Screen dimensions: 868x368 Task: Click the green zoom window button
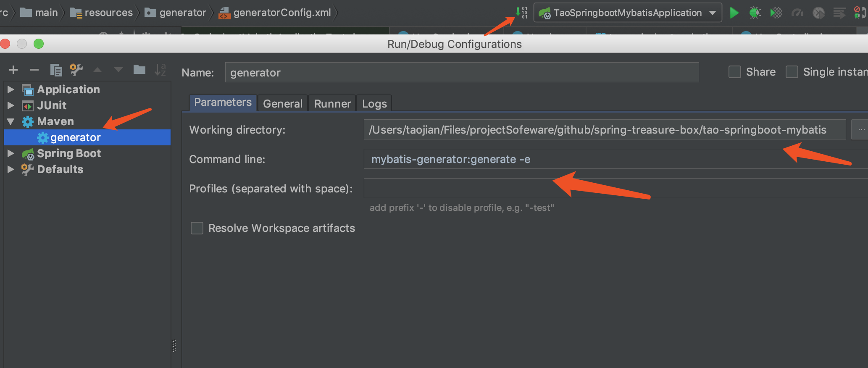(x=39, y=44)
